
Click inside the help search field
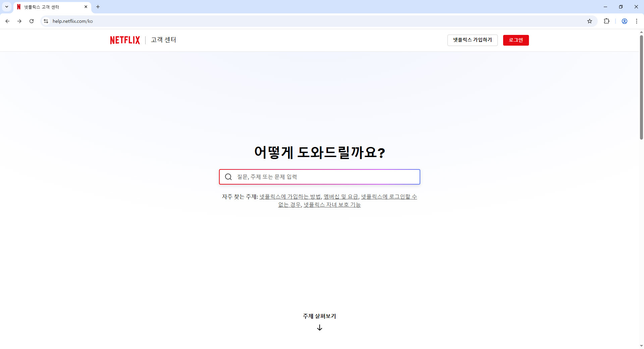click(319, 177)
